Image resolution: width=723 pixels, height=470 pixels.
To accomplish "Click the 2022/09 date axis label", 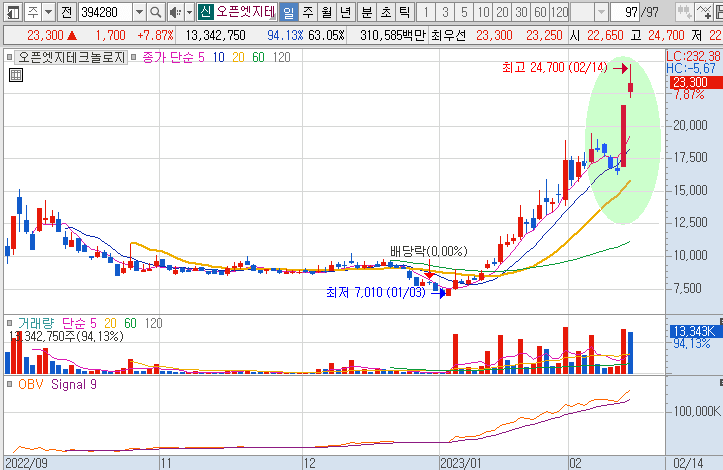I will pyautogui.click(x=26, y=463).
